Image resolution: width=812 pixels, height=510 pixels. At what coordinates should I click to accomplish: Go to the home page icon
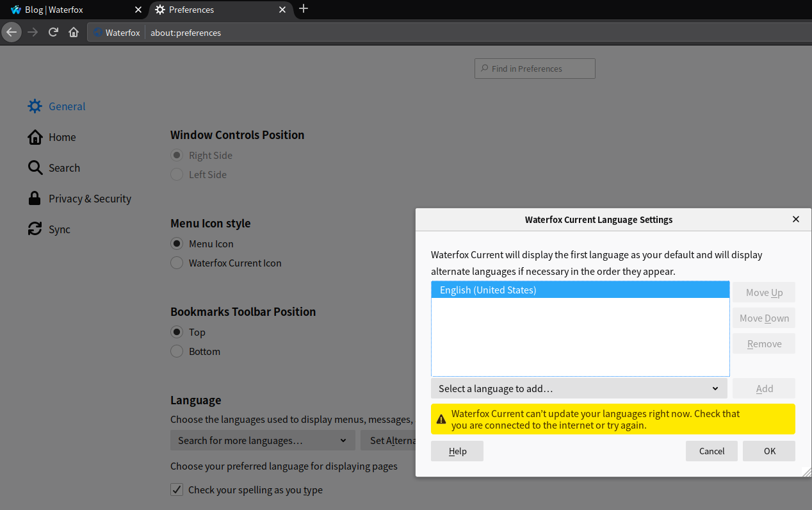click(74, 32)
